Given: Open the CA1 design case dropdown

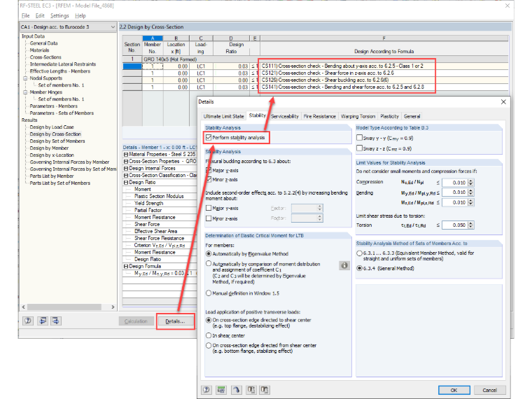Looking at the screenshot, I should (113, 27).
